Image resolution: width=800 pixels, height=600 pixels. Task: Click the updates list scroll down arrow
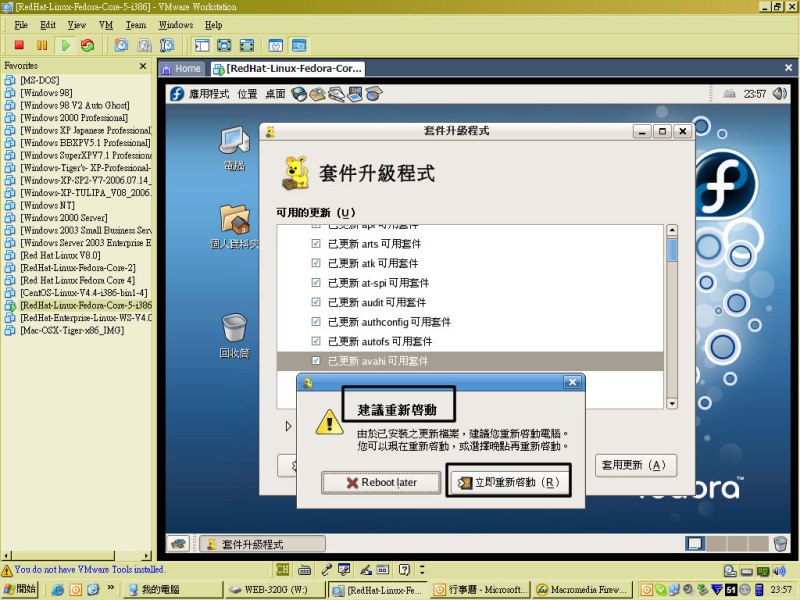[x=672, y=404]
